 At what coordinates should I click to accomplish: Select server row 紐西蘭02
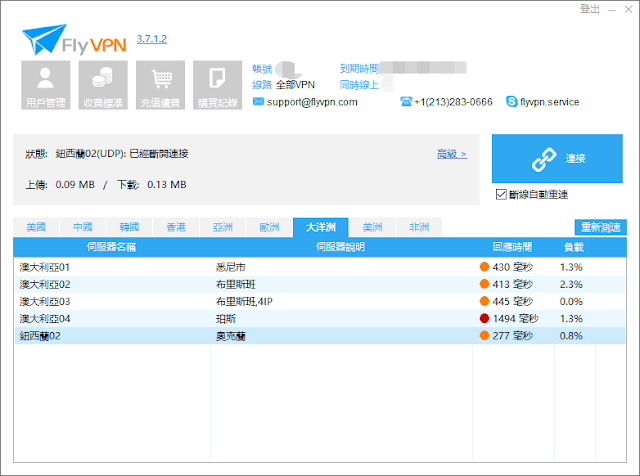(x=320, y=336)
